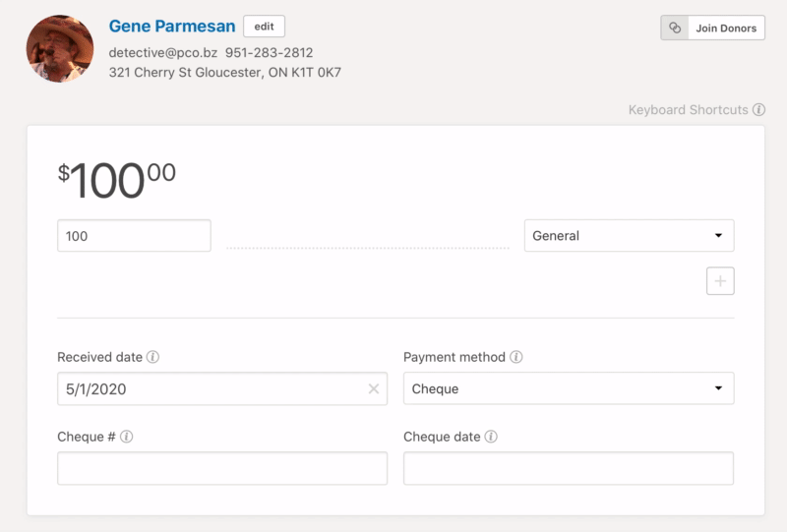
Task: Click the detective@pco.bz email address
Action: tap(162, 52)
